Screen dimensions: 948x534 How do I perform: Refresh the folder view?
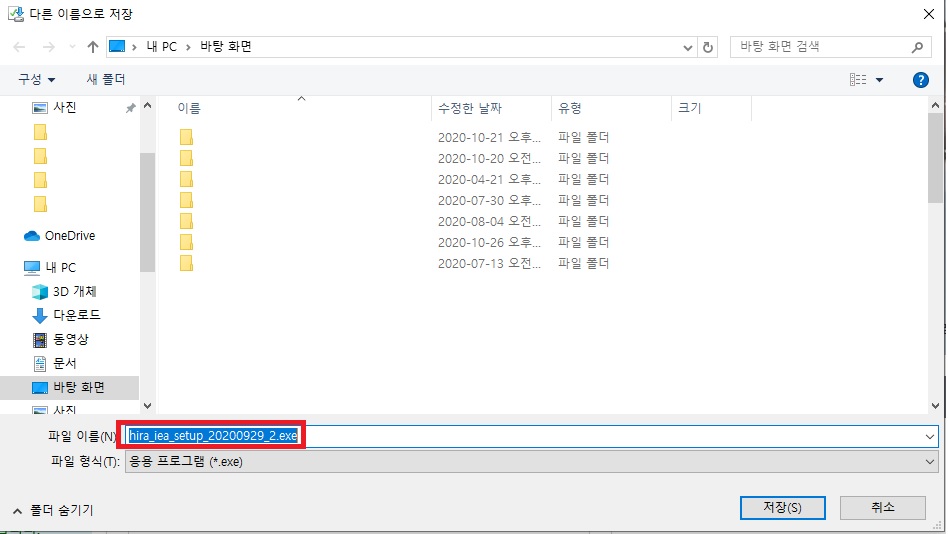(707, 47)
